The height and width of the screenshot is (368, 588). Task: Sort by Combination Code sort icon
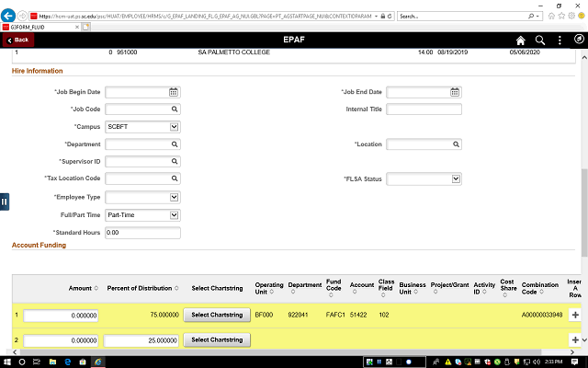pyautogui.click(x=541, y=292)
